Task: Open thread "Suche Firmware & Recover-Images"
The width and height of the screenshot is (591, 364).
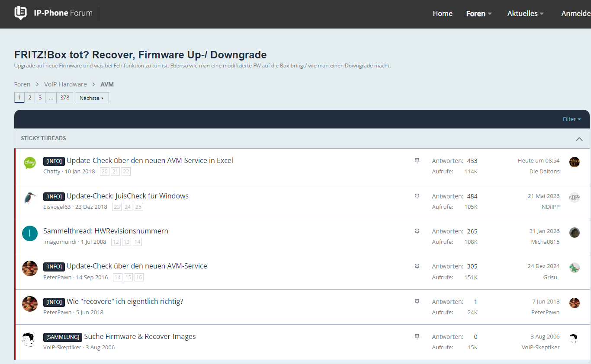Action: (x=140, y=336)
